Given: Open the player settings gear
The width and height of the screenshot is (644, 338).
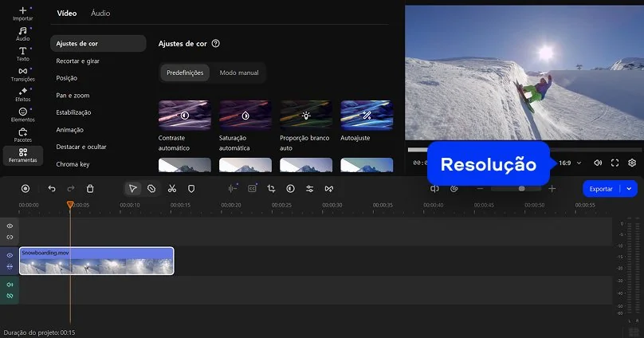Looking at the screenshot, I should [x=632, y=163].
